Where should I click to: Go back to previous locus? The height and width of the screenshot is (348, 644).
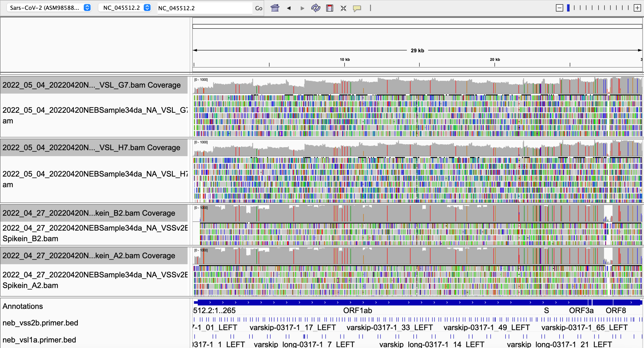pyautogui.click(x=289, y=8)
